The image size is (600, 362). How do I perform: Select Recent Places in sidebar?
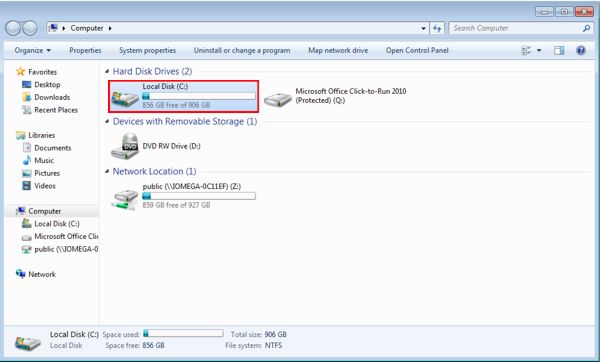(x=56, y=110)
